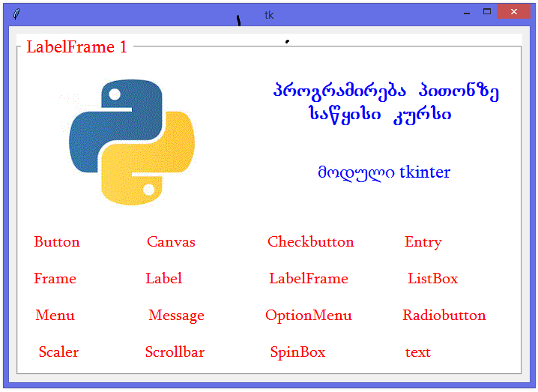Click the Scaler label
This screenshot has height=392, width=538.
point(58,352)
